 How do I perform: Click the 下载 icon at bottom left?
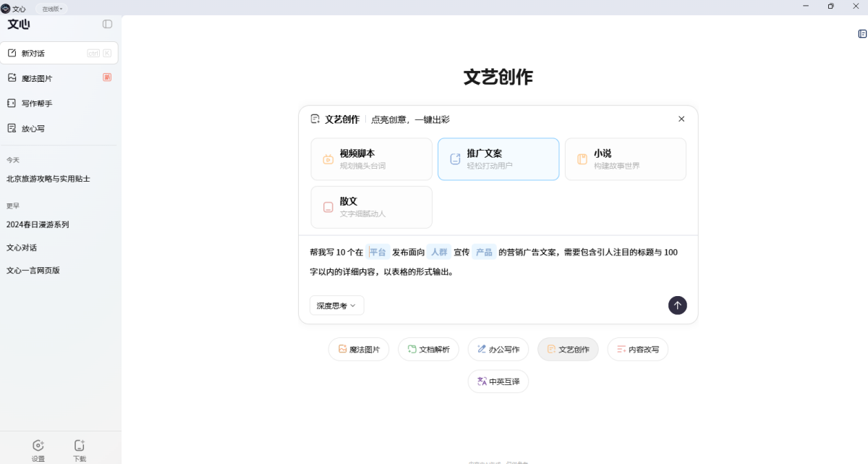(x=80, y=445)
